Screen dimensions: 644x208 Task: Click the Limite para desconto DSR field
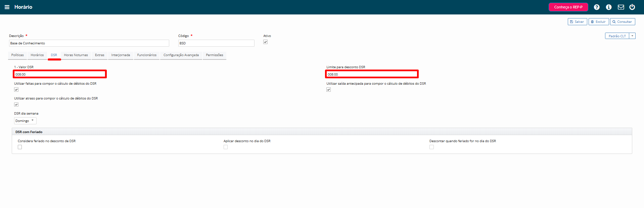point(372,74)
